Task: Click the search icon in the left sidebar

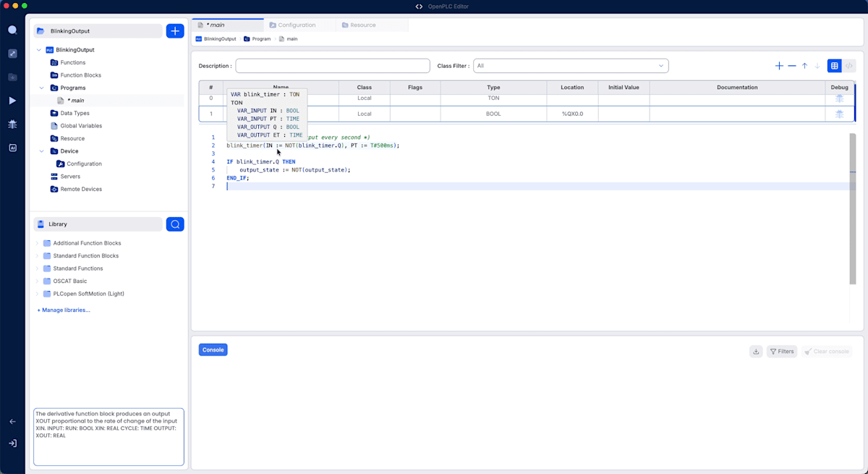Action: 12,30
